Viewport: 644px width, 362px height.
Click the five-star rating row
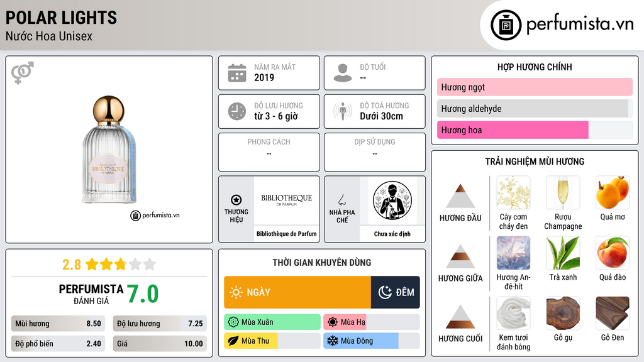(x=121, y=264)
